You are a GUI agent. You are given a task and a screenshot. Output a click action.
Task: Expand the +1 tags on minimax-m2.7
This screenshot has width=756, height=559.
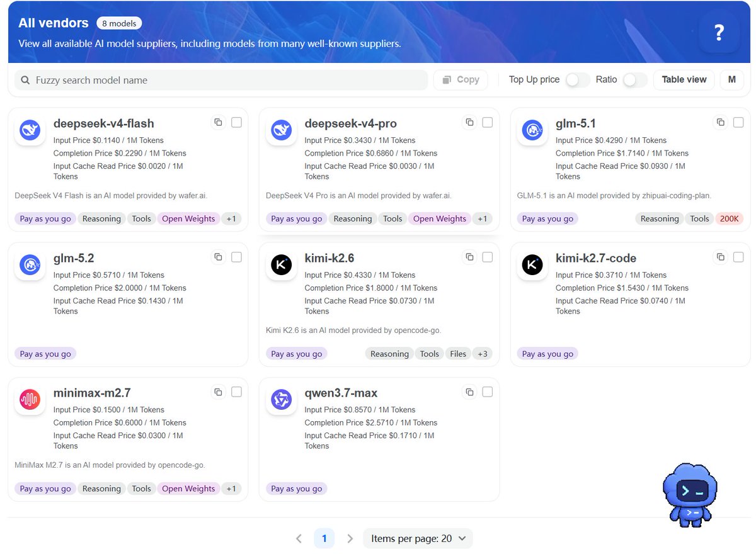pyautogui.click(x=231, y=488)
